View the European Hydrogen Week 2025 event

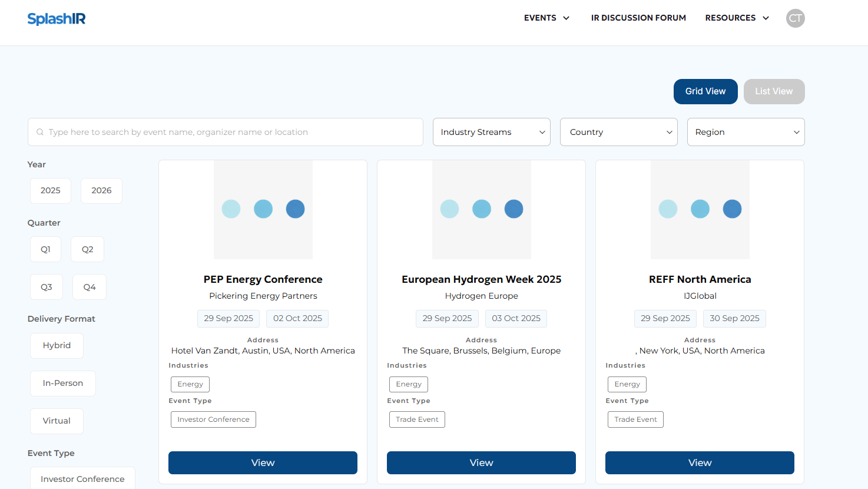[481, 463]
